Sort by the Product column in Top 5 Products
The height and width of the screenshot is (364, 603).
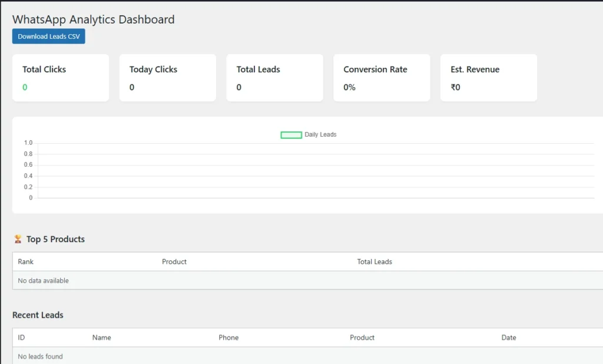174,262
